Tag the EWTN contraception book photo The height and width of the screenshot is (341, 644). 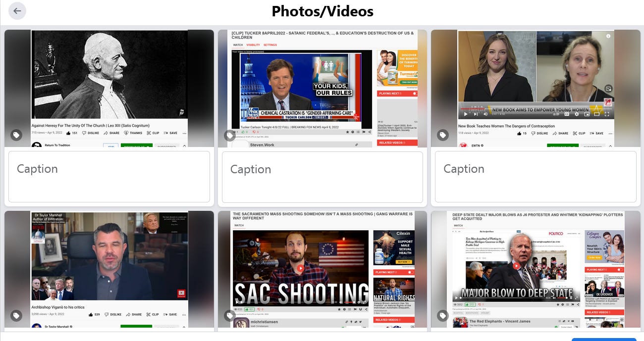[443, 135]
